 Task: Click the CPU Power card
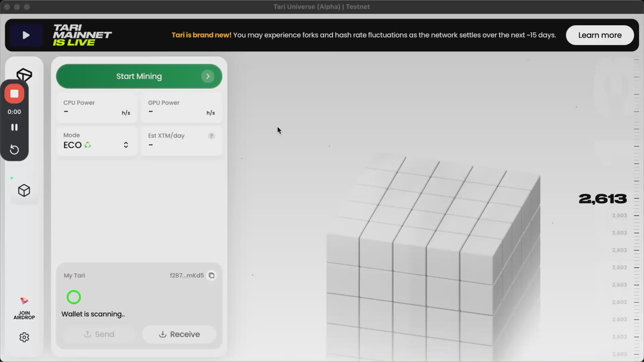coord(97,107)
